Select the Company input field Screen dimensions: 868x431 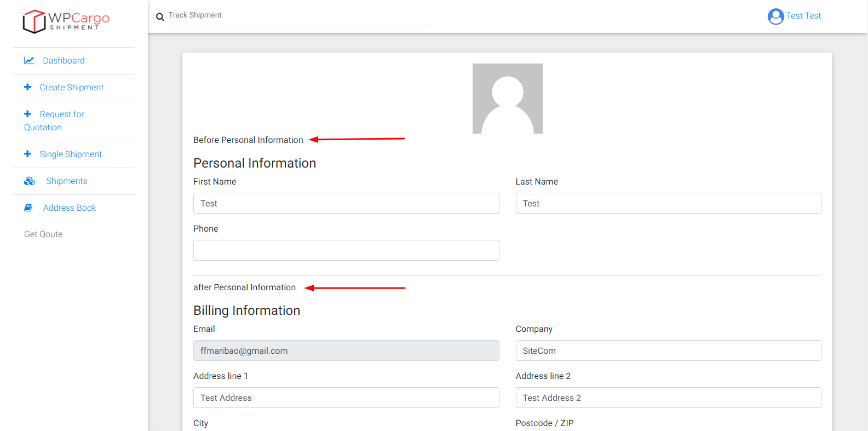point(668,350)
